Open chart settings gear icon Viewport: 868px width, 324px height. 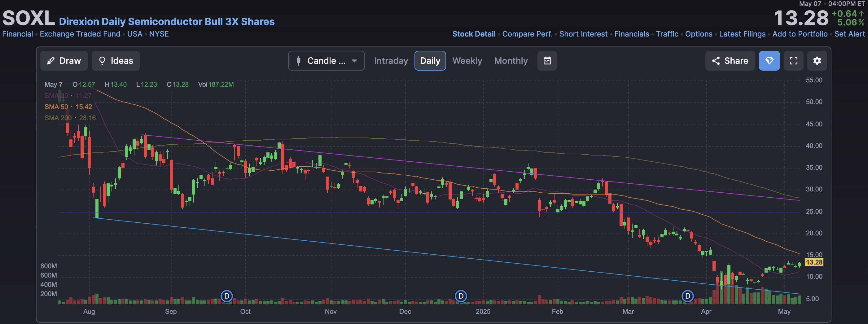pos(817,61)
